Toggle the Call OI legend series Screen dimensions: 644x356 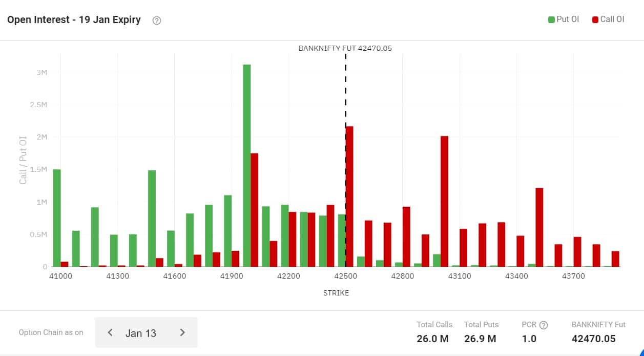pos(608,19)
